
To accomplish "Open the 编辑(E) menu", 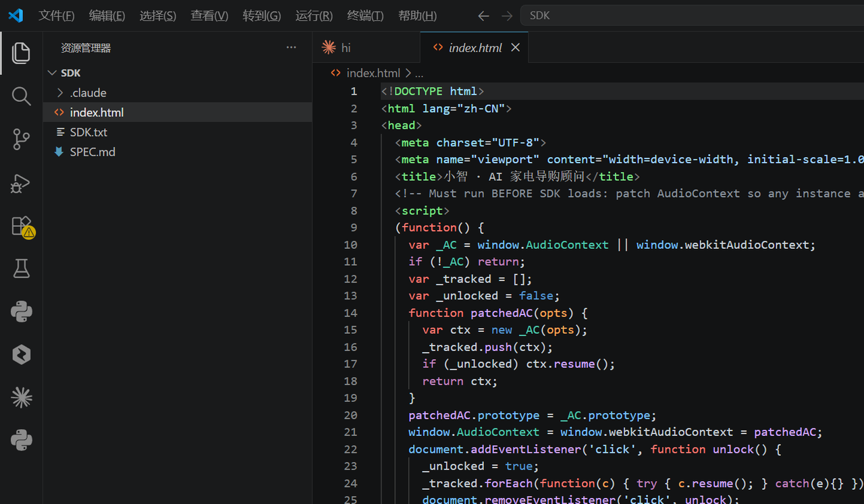I will coord(107,16).
